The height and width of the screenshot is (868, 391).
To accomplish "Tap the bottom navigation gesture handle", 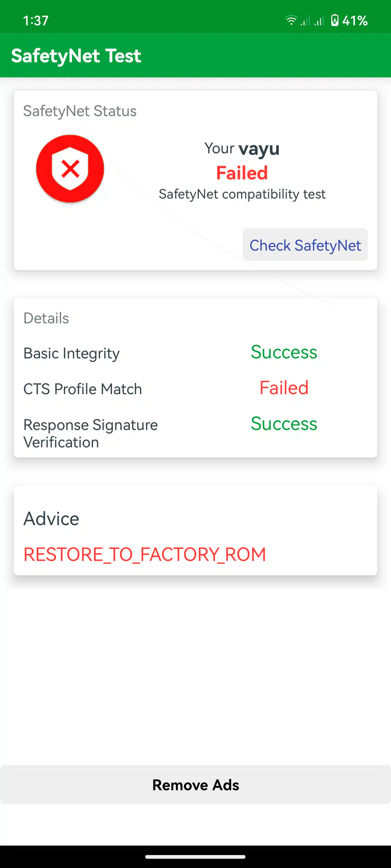I will point(195,857).
